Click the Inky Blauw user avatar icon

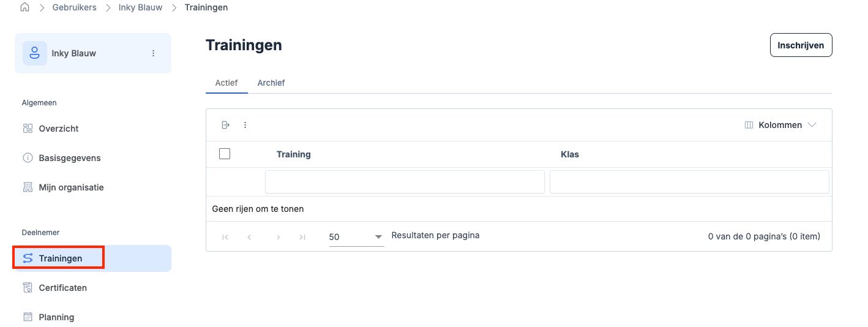pos(35,53)
